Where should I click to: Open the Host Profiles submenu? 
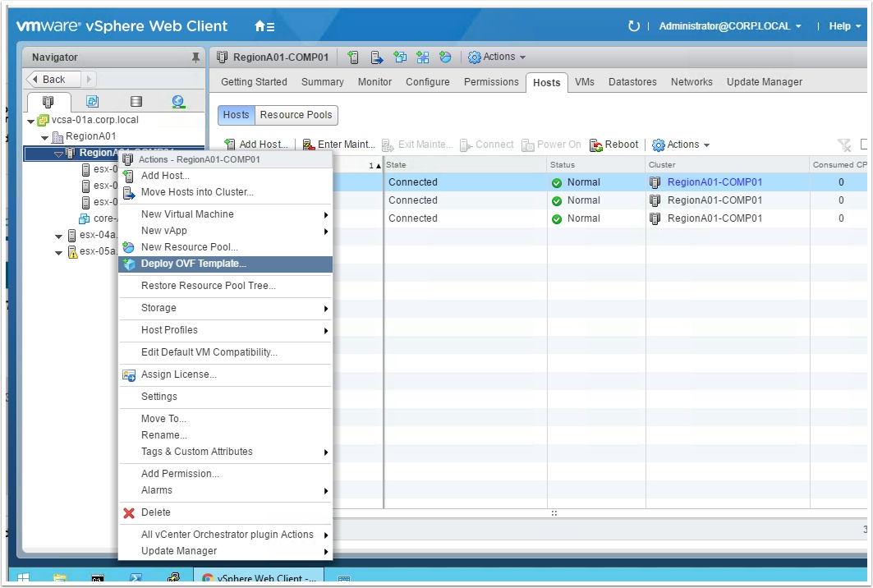tap(226, 330)
